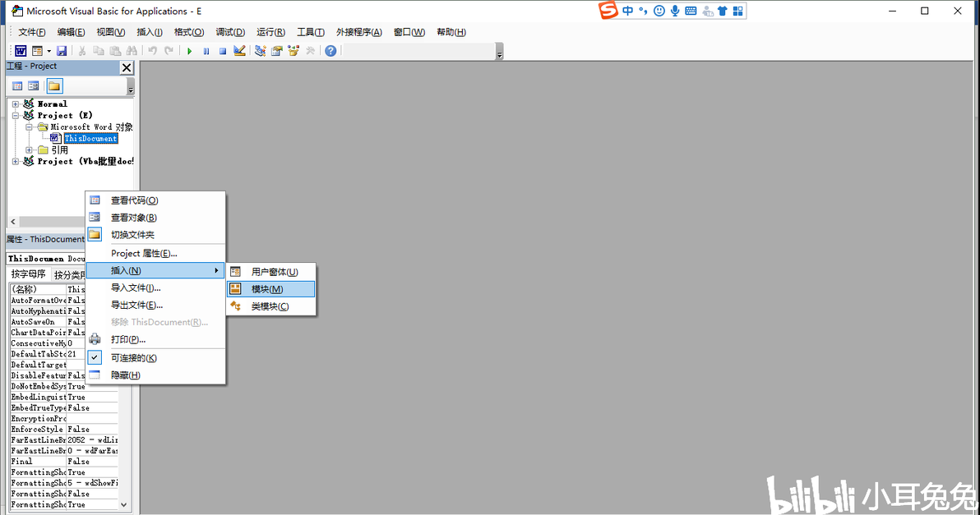Viewport: 980px width, 515px height.
Task: Click Project panel horizontal scroll-left arrow
Action: coord(13,222)
